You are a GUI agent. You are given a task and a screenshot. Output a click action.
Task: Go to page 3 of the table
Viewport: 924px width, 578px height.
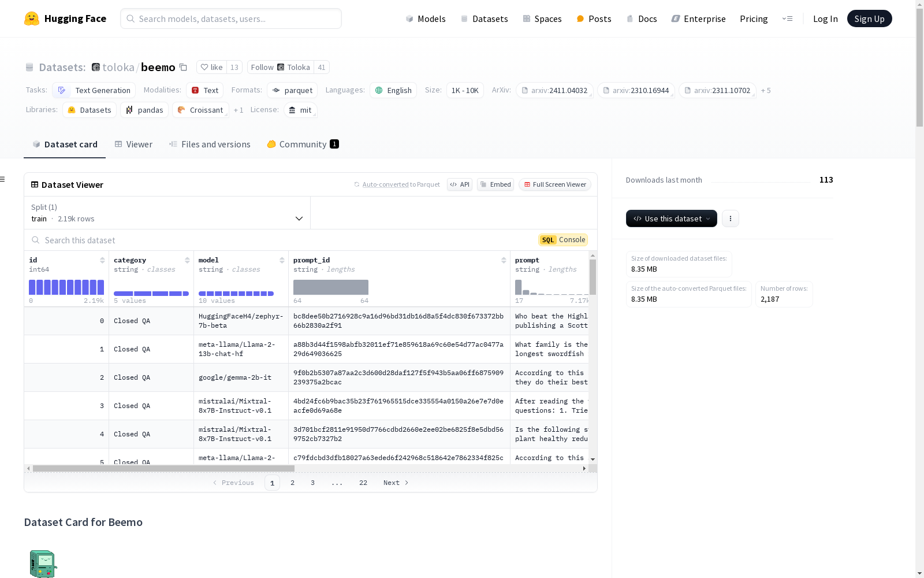tap(313, 483)
